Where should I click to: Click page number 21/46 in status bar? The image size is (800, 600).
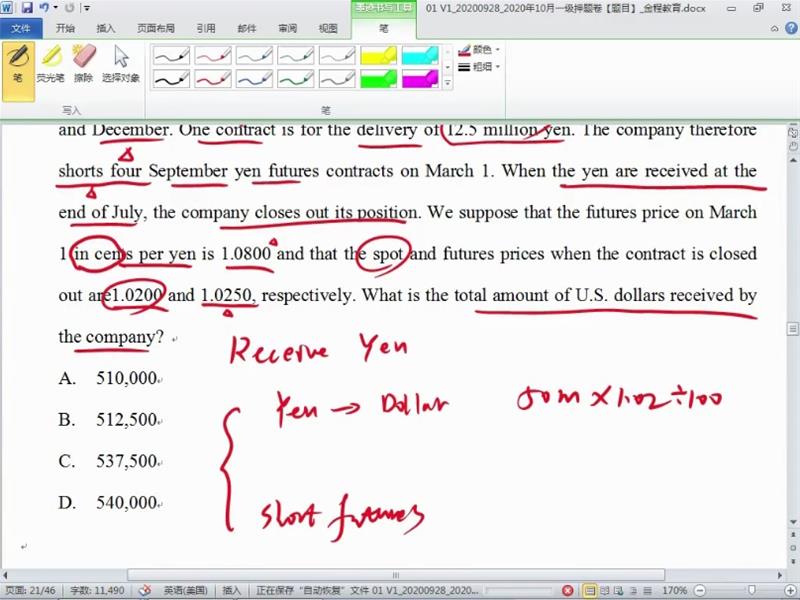pos(30,590)
